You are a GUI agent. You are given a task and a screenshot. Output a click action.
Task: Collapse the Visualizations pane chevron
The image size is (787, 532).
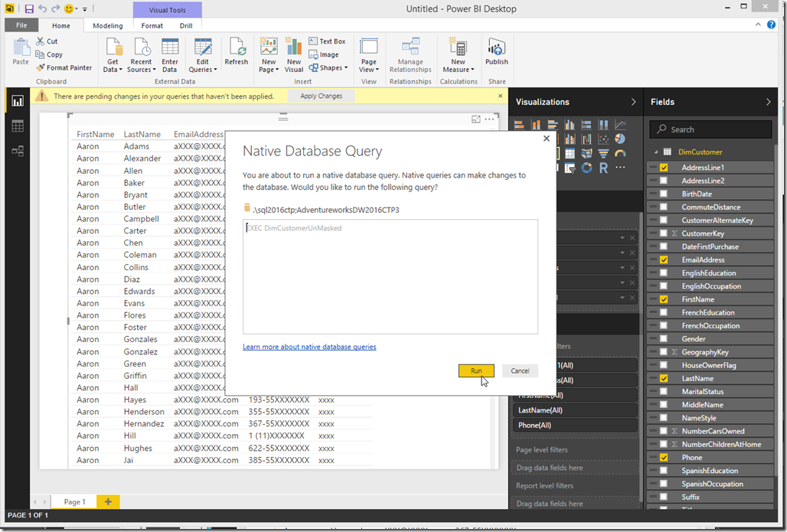(633, 102)
